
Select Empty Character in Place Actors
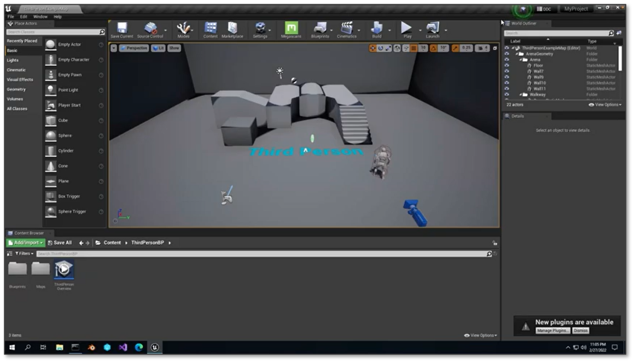tap(74, 60)
